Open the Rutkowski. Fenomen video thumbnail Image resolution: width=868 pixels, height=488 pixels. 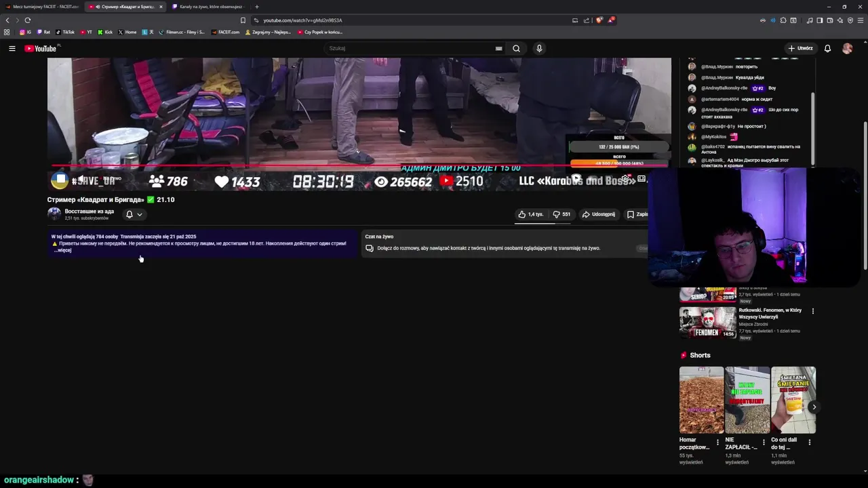(707, 323)
